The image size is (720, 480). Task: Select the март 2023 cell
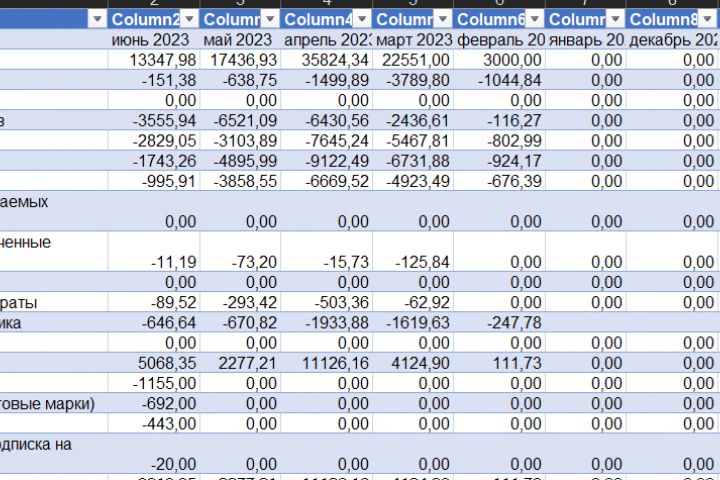coord(413,40)
